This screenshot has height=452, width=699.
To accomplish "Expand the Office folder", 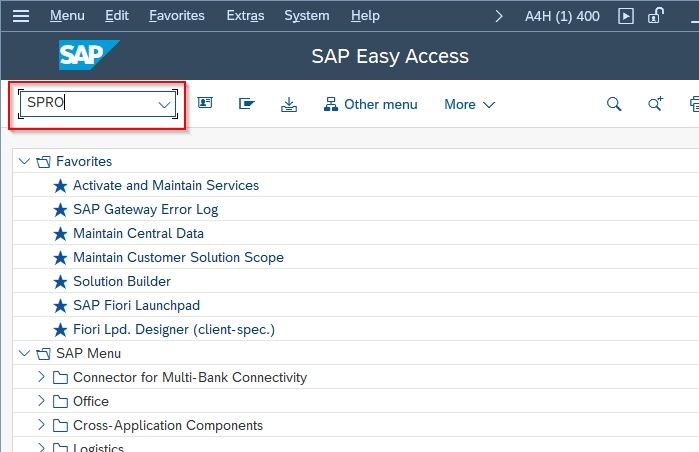I will 41,401.
